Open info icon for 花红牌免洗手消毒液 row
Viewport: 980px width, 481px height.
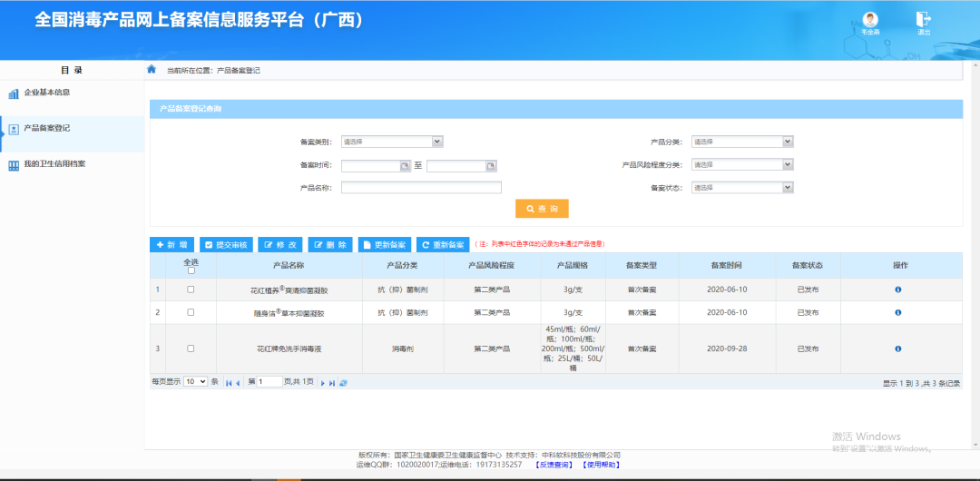898,348
